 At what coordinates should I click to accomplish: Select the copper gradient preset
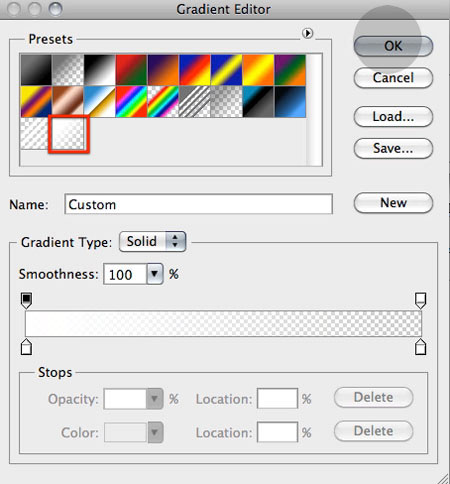click(68, 102)
